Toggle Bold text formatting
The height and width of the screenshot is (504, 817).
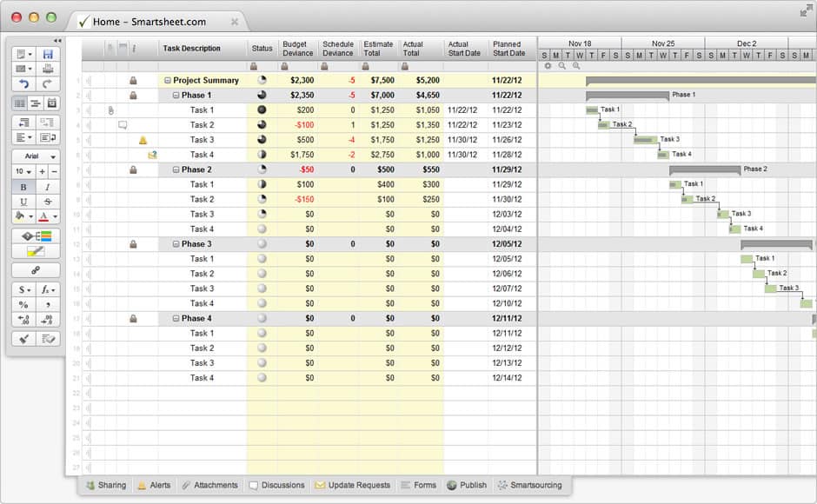pos(23,187)
